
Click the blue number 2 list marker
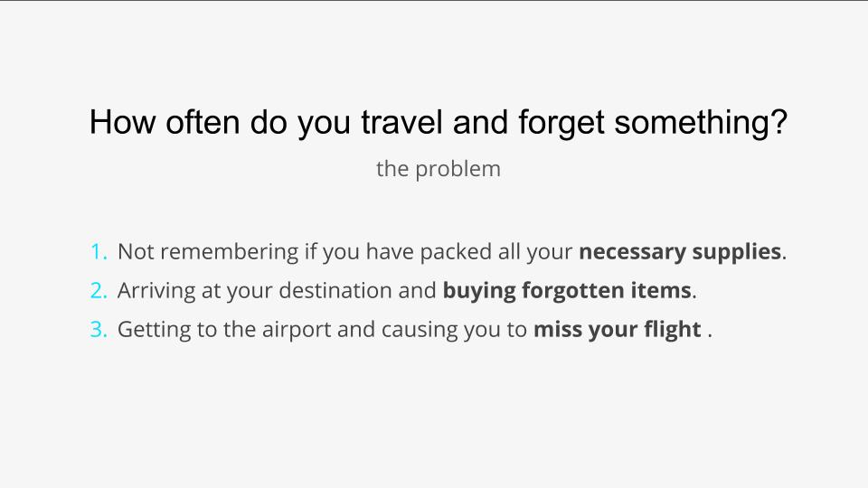point(99,290)
